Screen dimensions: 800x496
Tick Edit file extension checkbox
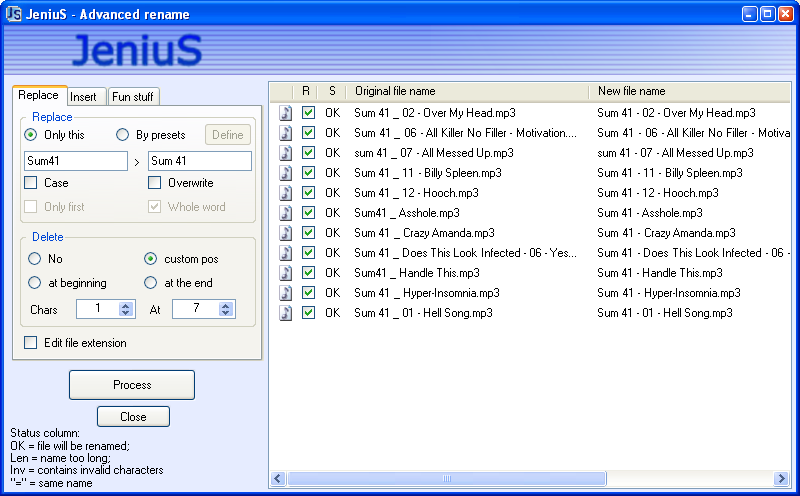(31, 342)
